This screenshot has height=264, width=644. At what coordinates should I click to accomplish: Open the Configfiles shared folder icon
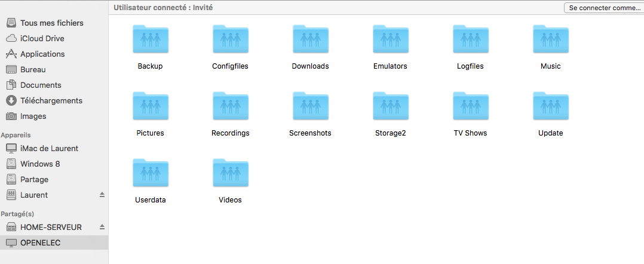point(231,39)
